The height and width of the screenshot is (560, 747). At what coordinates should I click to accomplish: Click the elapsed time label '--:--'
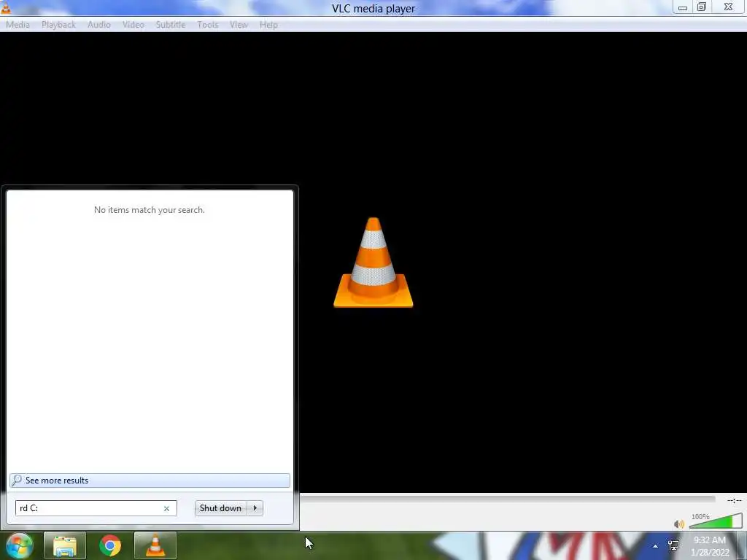pyautogui.click(x=734, y=500)
